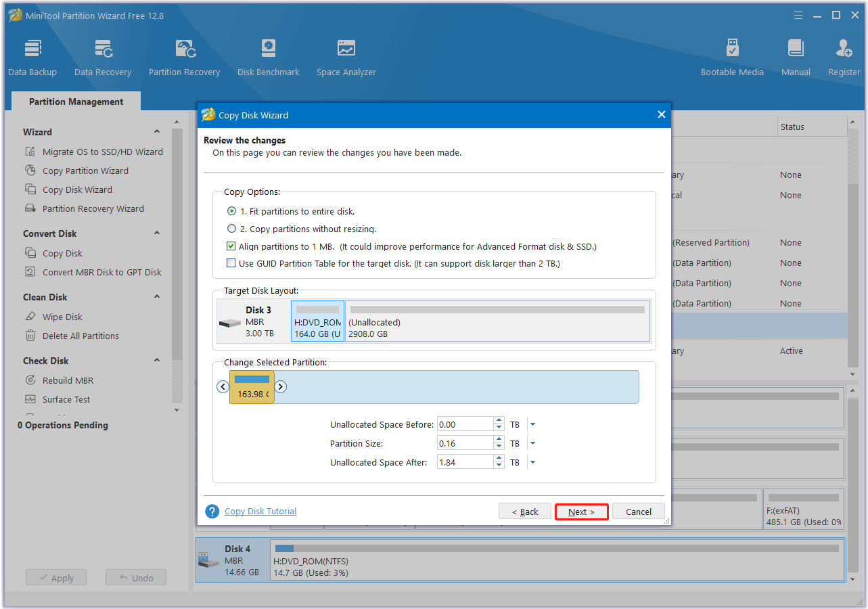Toggle Align partitions to 1 MB checkbox

(231, 246)
